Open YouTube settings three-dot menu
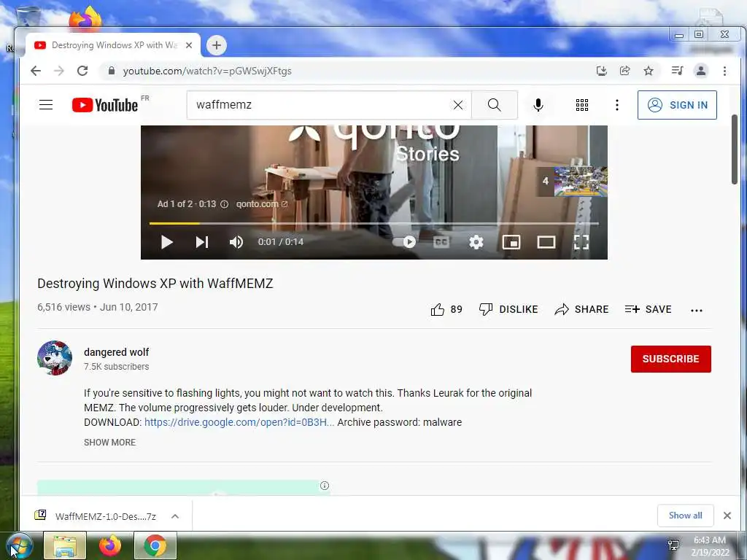This screenshot has height=560, width=747. [617, 105]
